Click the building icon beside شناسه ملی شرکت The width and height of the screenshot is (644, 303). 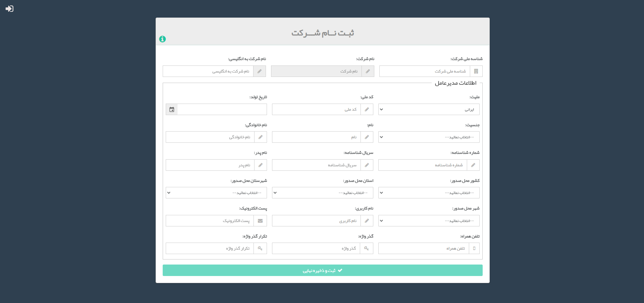[477, 71]
